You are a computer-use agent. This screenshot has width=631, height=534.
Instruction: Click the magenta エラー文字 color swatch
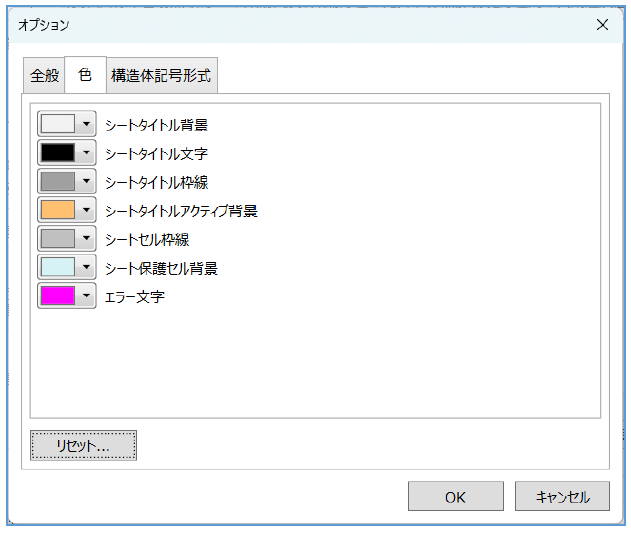[x=57, y=295]
